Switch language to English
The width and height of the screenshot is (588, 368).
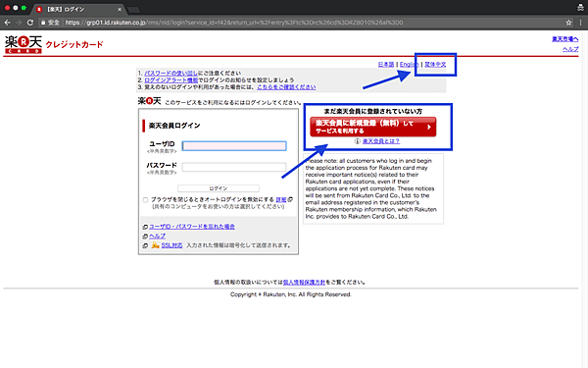[x=409, y=65]
